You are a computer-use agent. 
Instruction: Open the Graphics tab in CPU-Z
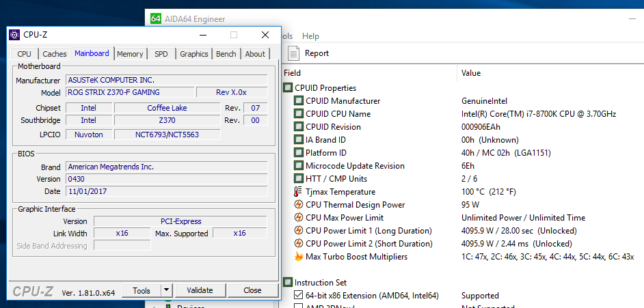(x=194, y=54)
